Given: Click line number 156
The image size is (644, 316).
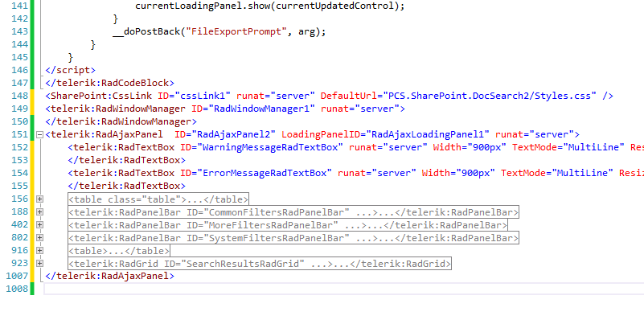Looking at the screenshot, I should [x=20, y=199].
